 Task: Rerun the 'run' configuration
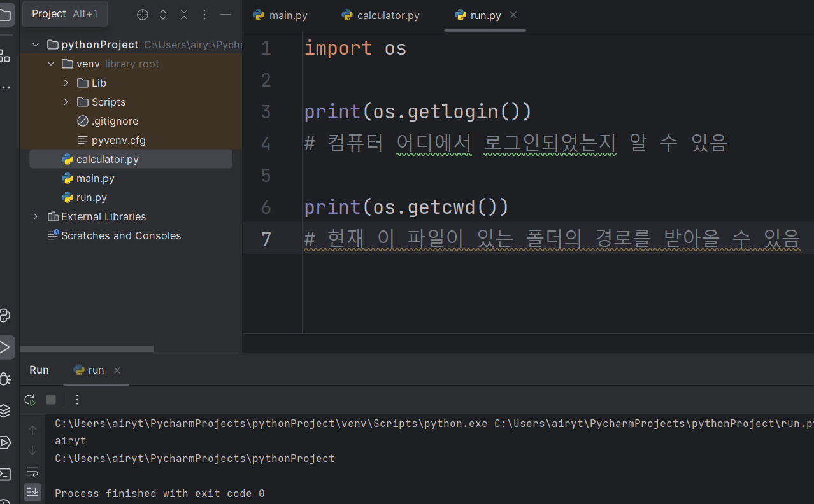[30, 400]
